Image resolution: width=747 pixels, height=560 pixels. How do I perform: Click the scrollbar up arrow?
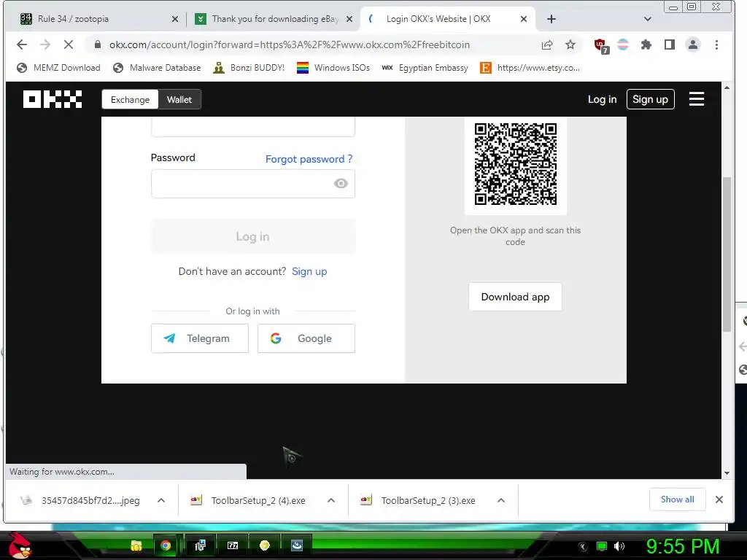tap(727, 87)
